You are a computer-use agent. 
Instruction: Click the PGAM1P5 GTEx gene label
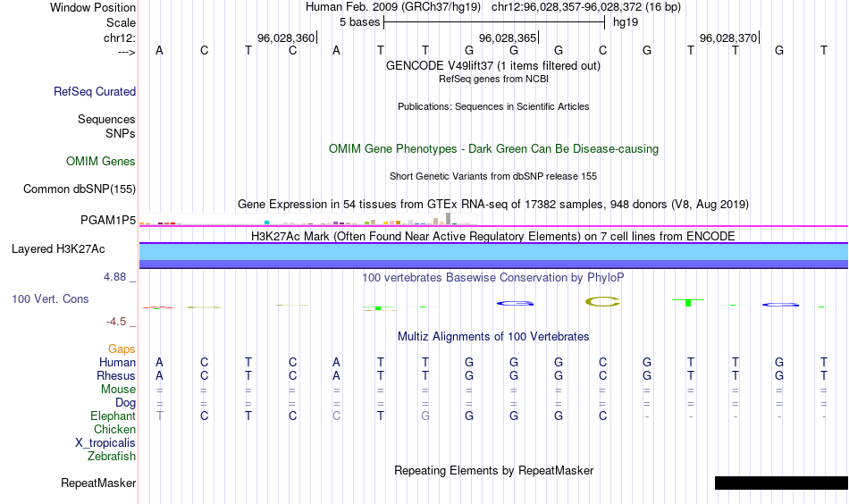[x=108, y=220]
